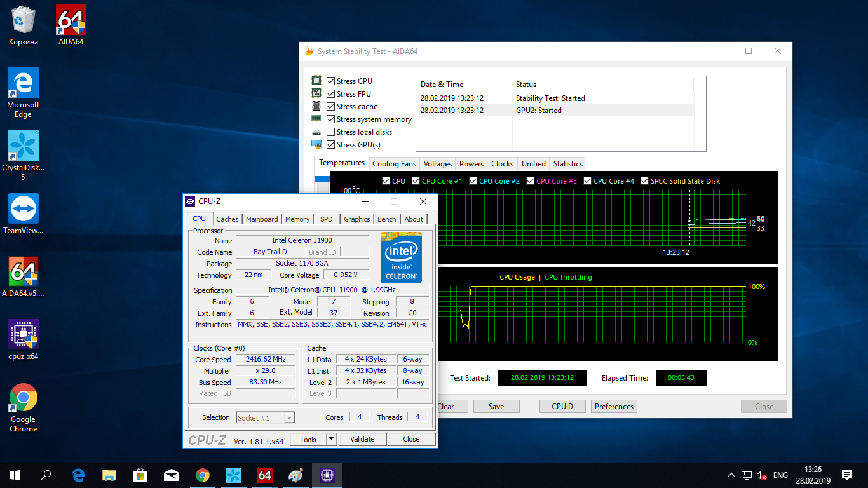Screen dimensions: 868x488
Task: Uncheck Stress system memory checkbox
Action: coord(330,119)
